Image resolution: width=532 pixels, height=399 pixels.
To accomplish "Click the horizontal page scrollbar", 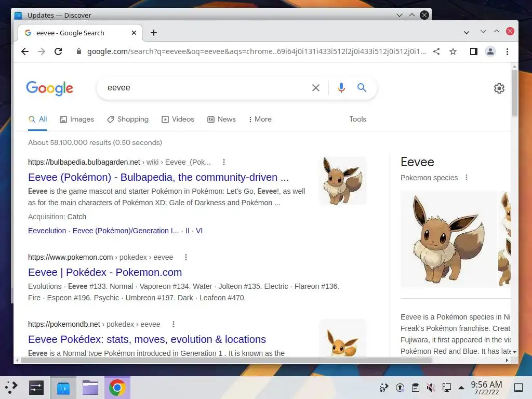I will (x=227, y=361).
